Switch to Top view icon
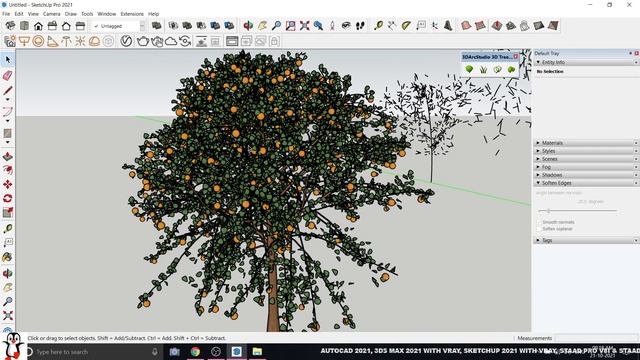 [x=24, y=26]
